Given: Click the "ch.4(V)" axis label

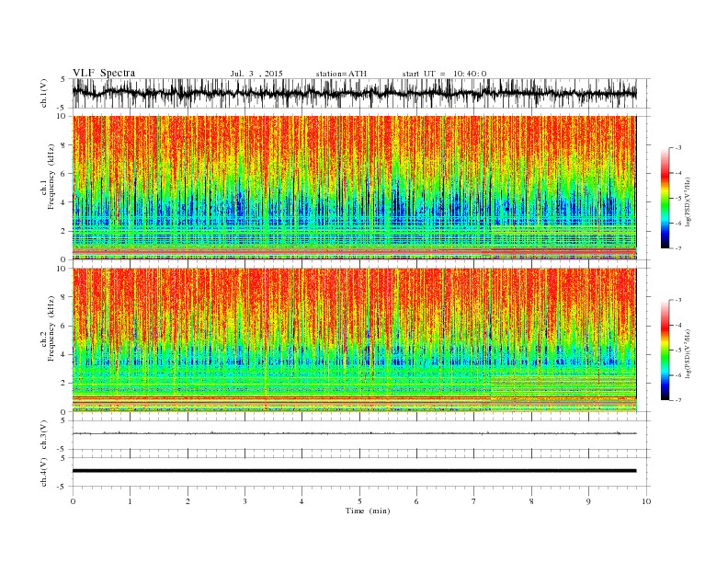Looking at the screenshot, I should (x=44, y=472).
